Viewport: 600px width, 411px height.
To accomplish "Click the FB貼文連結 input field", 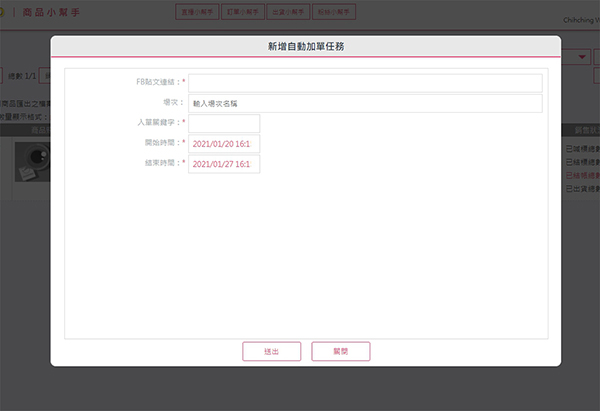I will click(365, 82).
